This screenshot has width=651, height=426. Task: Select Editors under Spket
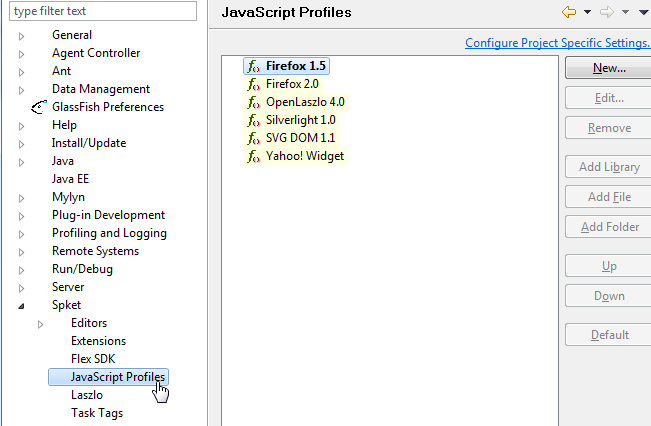[89, 323]
